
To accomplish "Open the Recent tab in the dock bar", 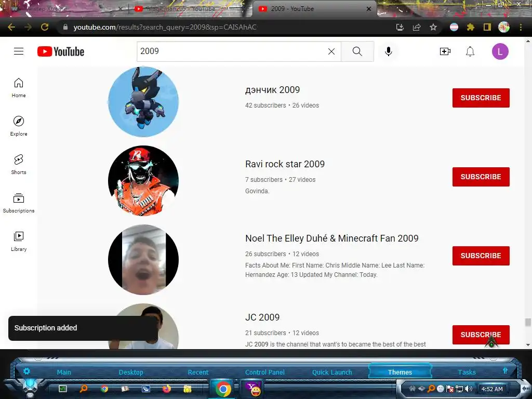I will pos(198,372).
